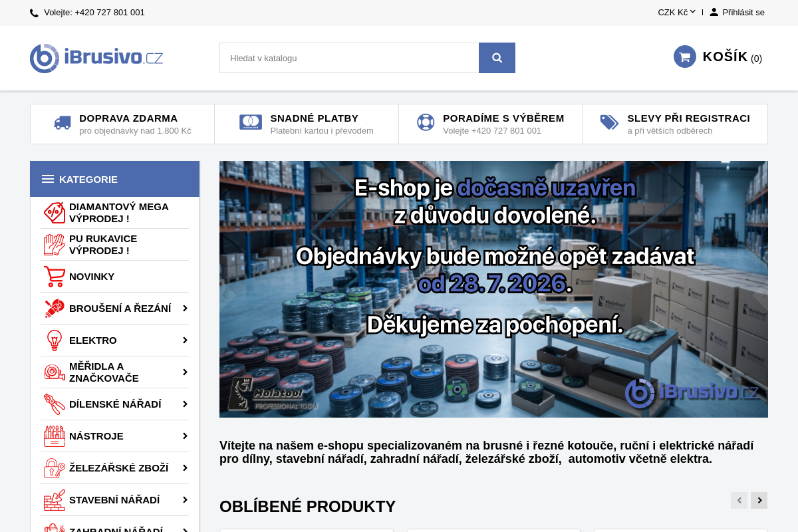Click the discount tag icon for Diamantový mega výprodej
This screenshot has height=532, width=798.
click(55, 213)
